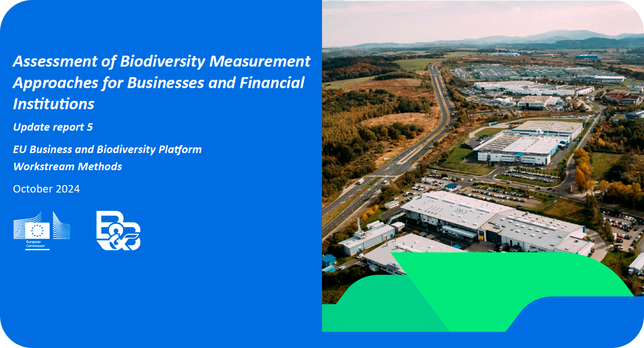
Task: Click the 'October 2024' date text
Action: [x=46, y=188]
